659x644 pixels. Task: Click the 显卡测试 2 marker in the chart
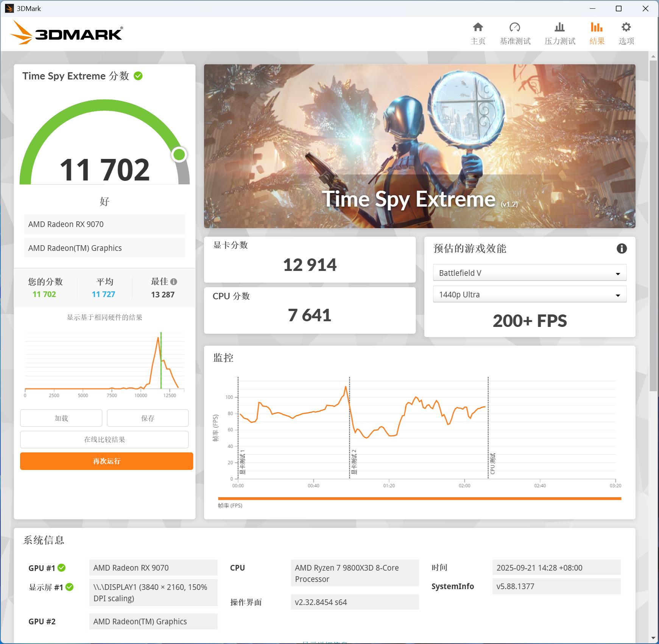(x=354, y=462)
